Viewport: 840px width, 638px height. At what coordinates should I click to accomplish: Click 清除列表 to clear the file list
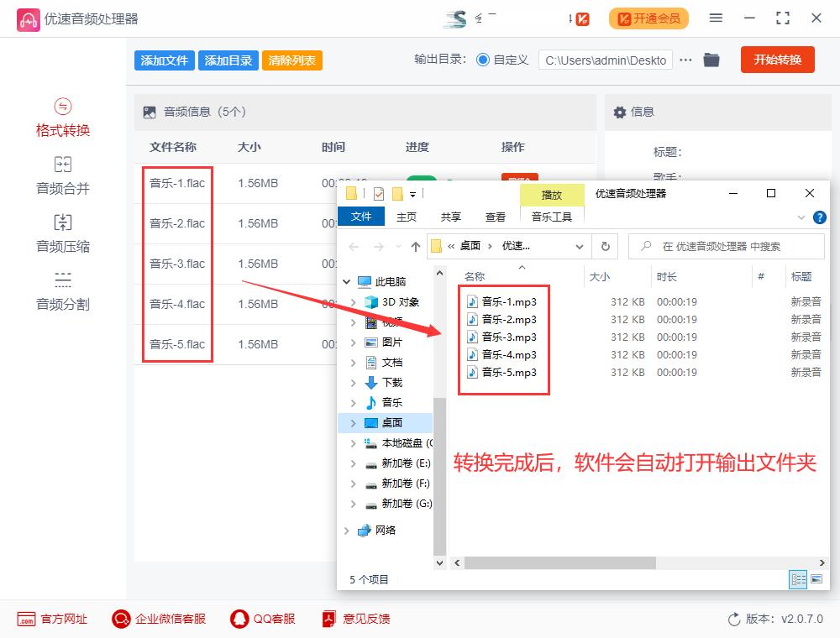(291, 60)
